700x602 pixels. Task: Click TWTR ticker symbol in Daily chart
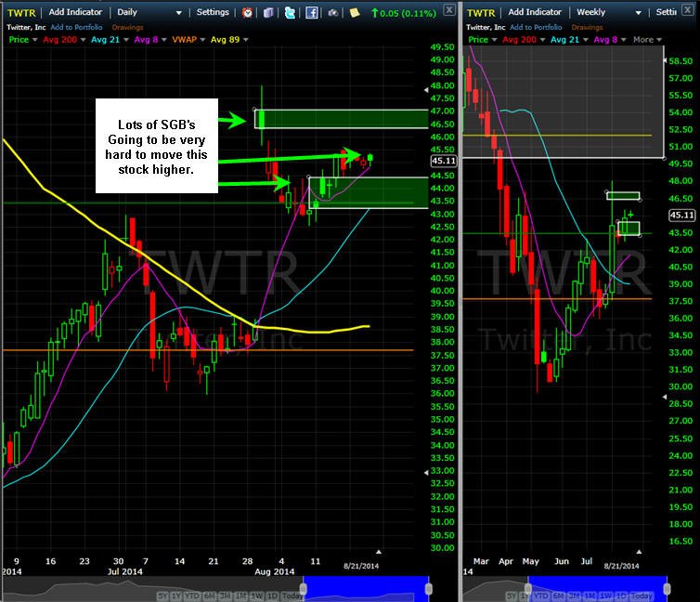(x=21, y=13)
